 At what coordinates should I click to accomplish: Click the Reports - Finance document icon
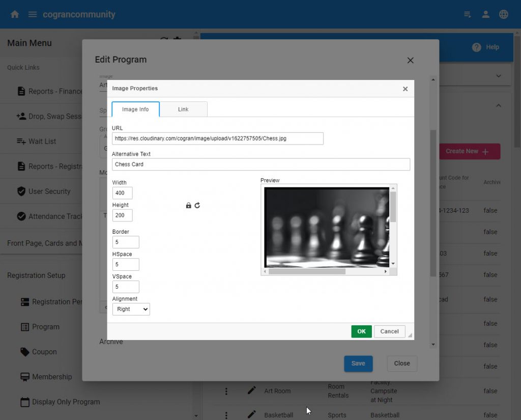(21, 91)
